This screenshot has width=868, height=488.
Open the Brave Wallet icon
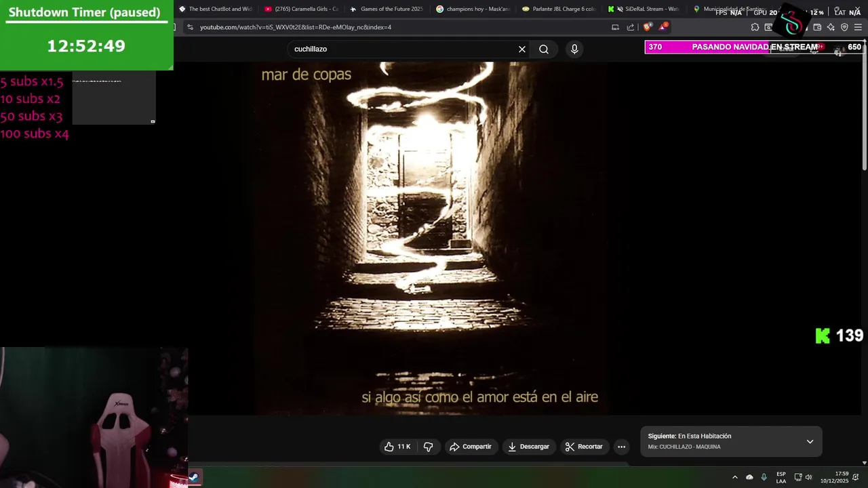click(817, 27)
